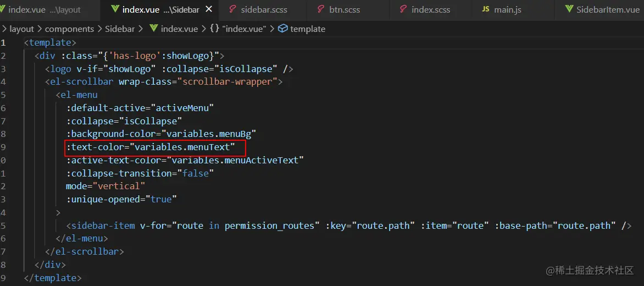
Task: Click the template cube icon in breadcrumb
Action: pyautogui.click(x=282, y=29)
